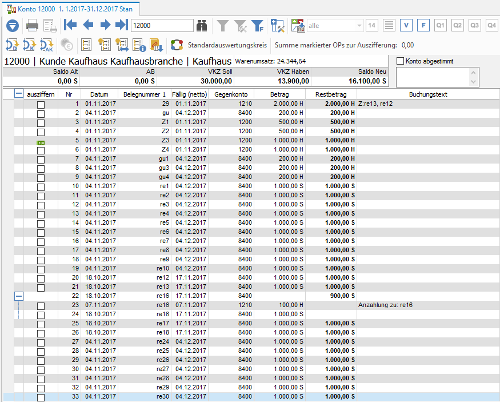Image resolution: width=500 pixels, height=402 pixels.
Task: Check ausziffern box for row 6 (Z4)
Action: tap(41, 151)
